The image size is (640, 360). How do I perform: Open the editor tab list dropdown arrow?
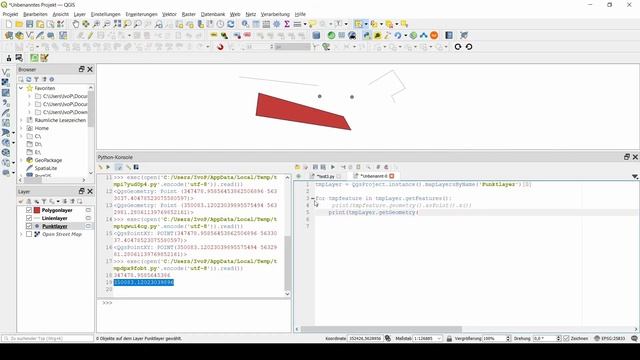pos(635,176)
